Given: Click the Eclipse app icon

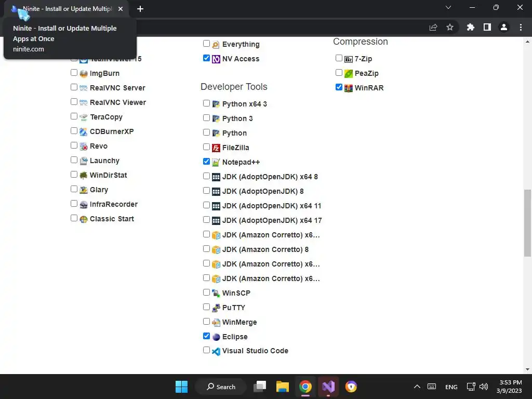Looking at the screenshot, I should pyautogui.click(x=216, y=337).
